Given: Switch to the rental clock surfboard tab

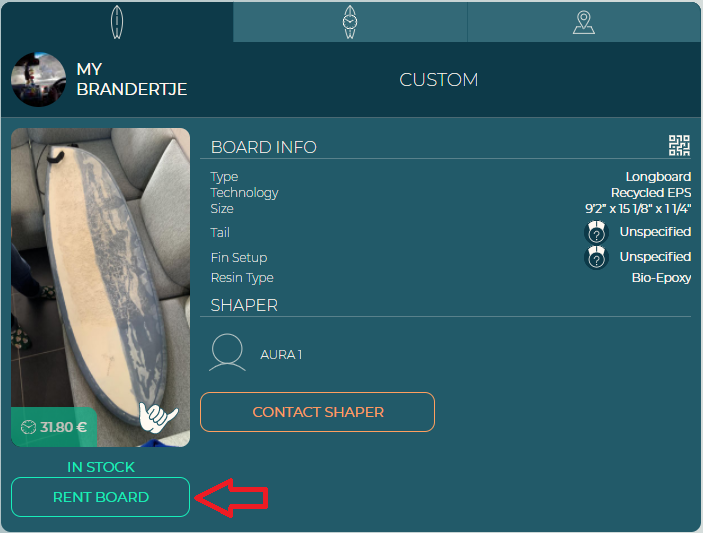Looking at the screenshot, I should tap(350, 22).
